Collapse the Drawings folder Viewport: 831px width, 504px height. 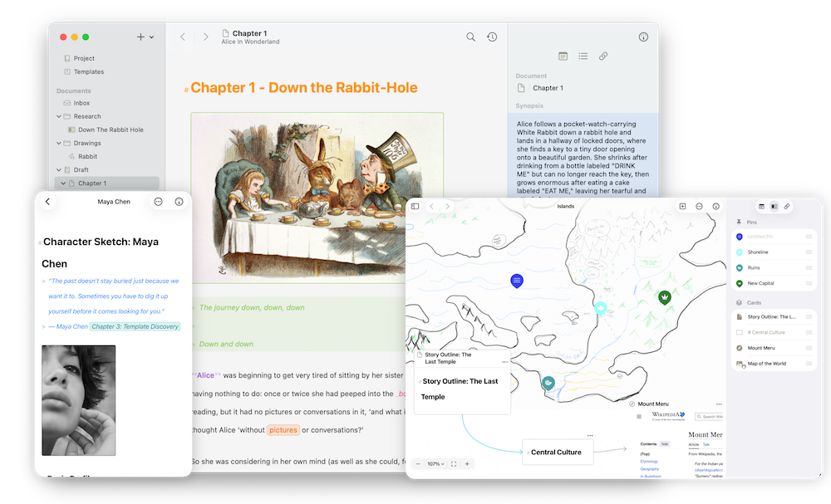click(x=57, y=143)
